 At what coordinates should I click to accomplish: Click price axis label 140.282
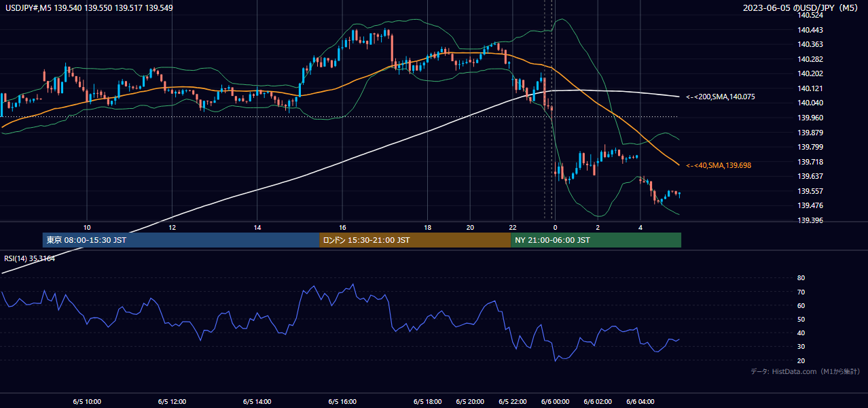click(x=810, y=59)
